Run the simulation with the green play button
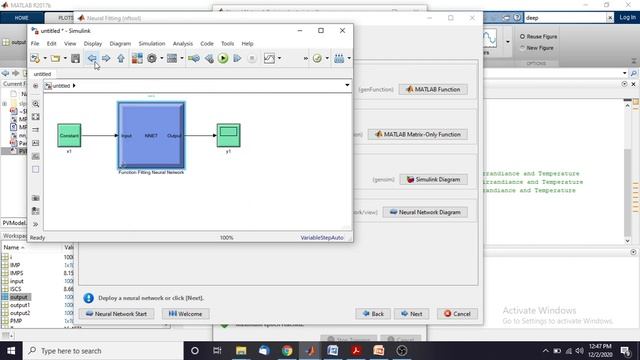This screenshot has height=360, width=640. click(x=223, y=58)
